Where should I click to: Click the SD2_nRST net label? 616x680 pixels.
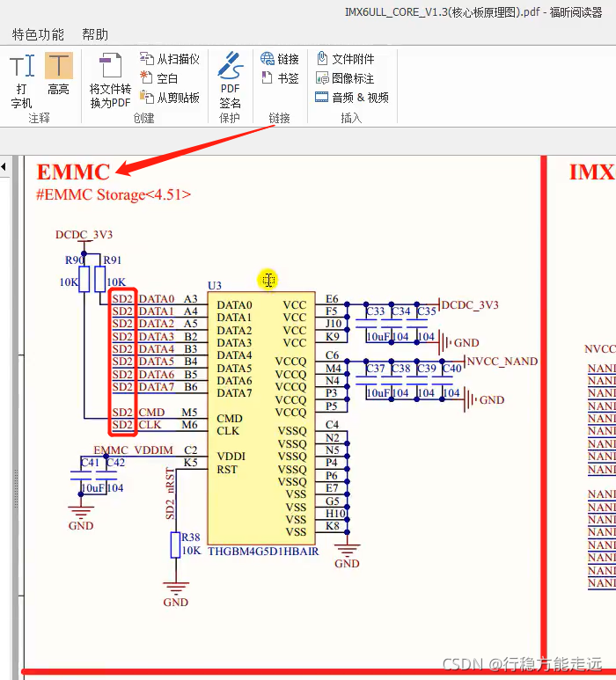[x=170, y=494]
